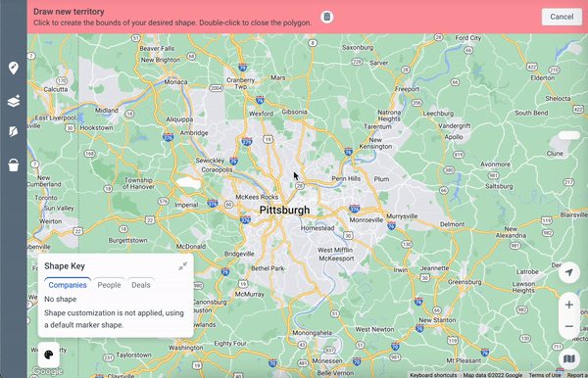
Task: Select the pin edit tool in sidebar
Action: point(14,68)
